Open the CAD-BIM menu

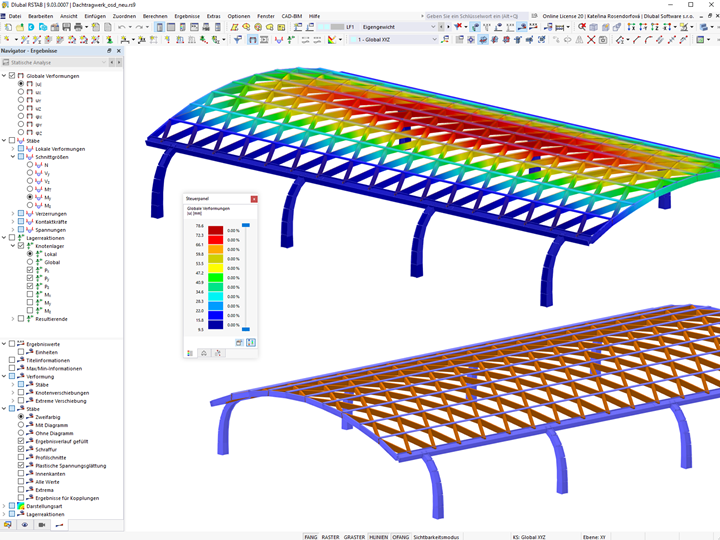click(x=292, y=16)
